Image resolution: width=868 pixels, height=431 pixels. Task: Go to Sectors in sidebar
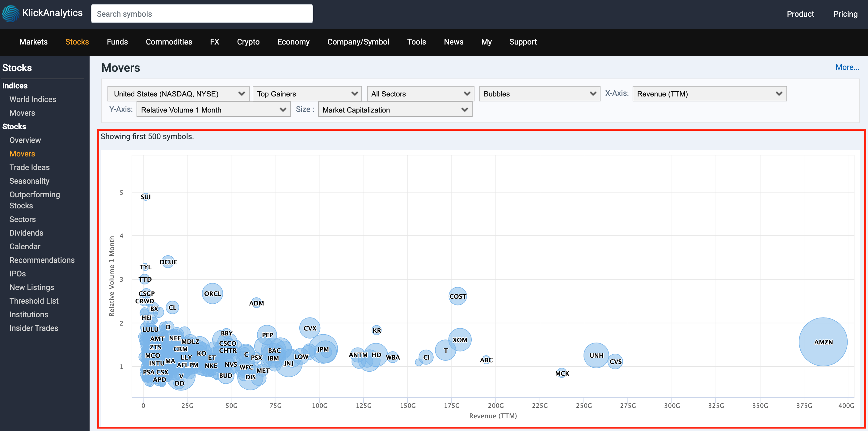pyautogui.click(x=22, y=219)
